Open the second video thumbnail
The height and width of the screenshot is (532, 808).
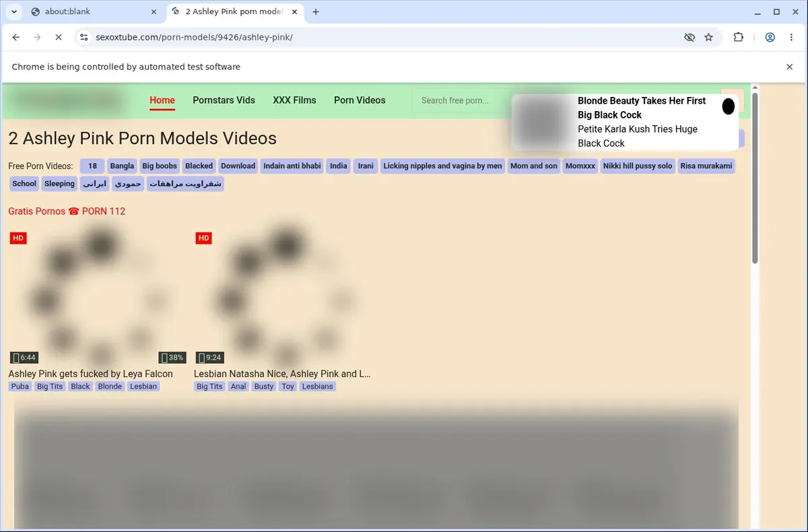pyautogui.click(x=284, y=296)
